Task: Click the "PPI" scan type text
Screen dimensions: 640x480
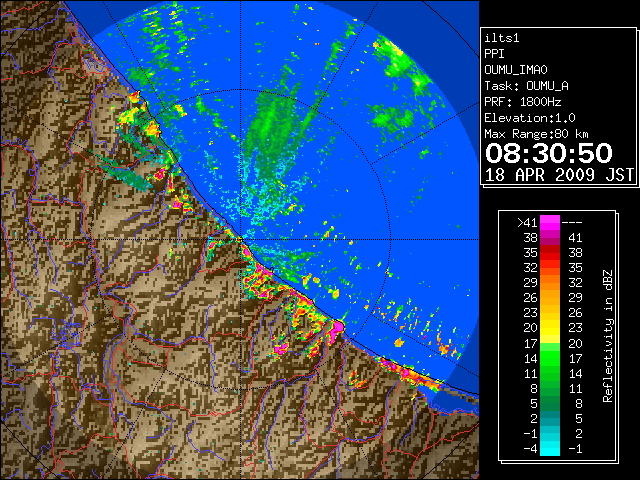Action: [x=494, y=54]
